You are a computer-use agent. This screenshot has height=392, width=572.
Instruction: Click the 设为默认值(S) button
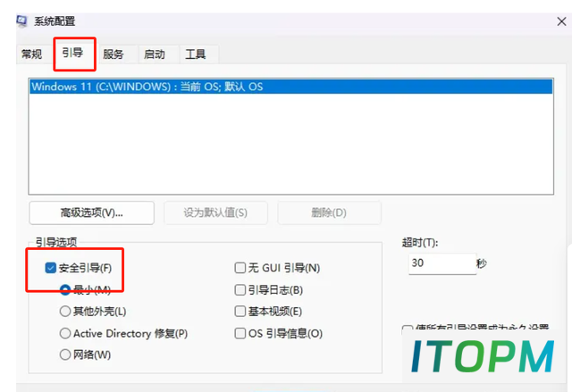[215, 213]
